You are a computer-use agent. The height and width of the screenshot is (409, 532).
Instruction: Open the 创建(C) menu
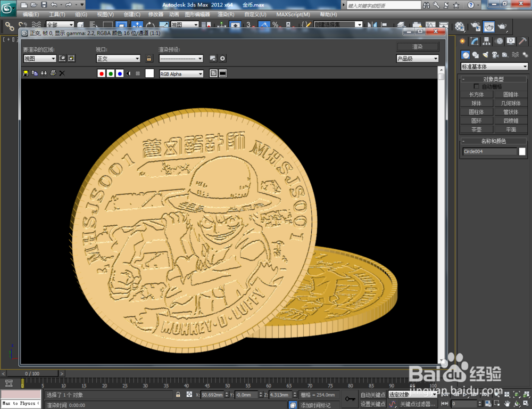(x=132, y=14)
